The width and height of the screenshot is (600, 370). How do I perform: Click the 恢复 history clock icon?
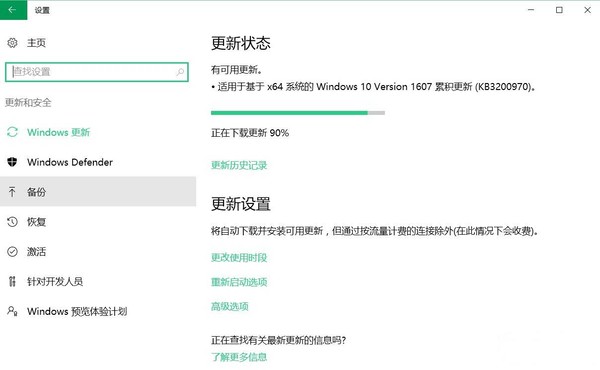pos(12,222)
